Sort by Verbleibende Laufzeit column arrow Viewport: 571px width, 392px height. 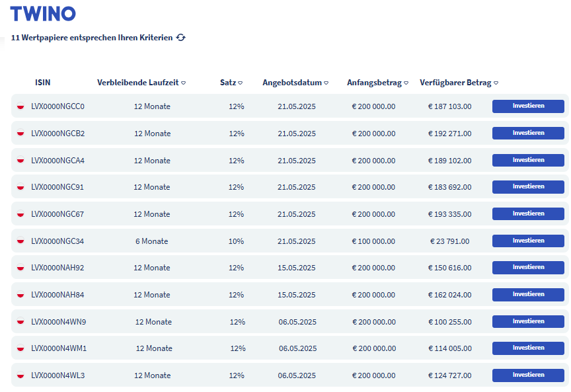184,83
